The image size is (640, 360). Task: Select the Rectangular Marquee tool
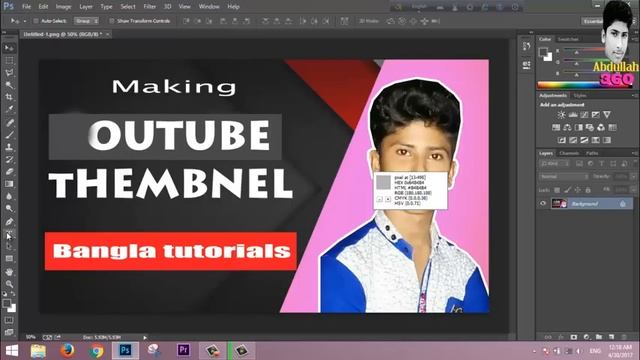(x=9, y=60)
